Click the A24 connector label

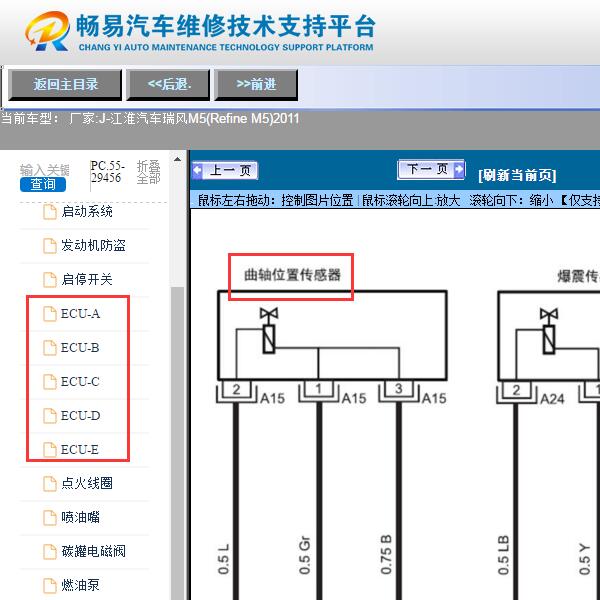point(552,399)
